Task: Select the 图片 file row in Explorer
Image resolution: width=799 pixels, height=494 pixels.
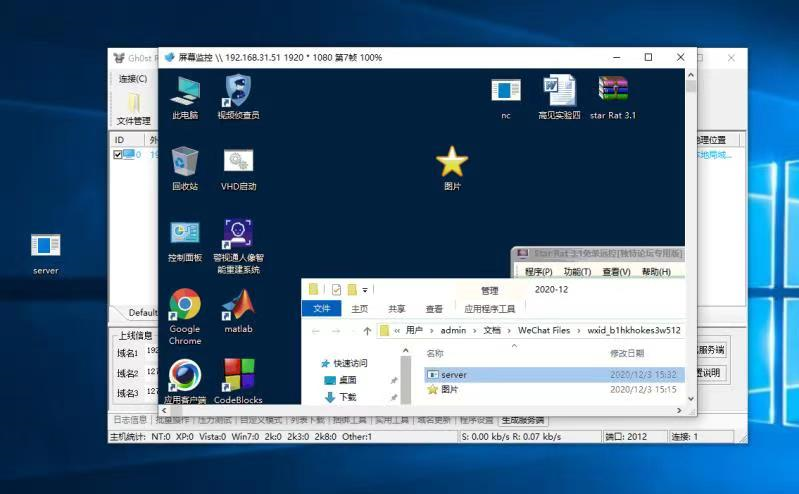Action: click(x=554, y=389)
